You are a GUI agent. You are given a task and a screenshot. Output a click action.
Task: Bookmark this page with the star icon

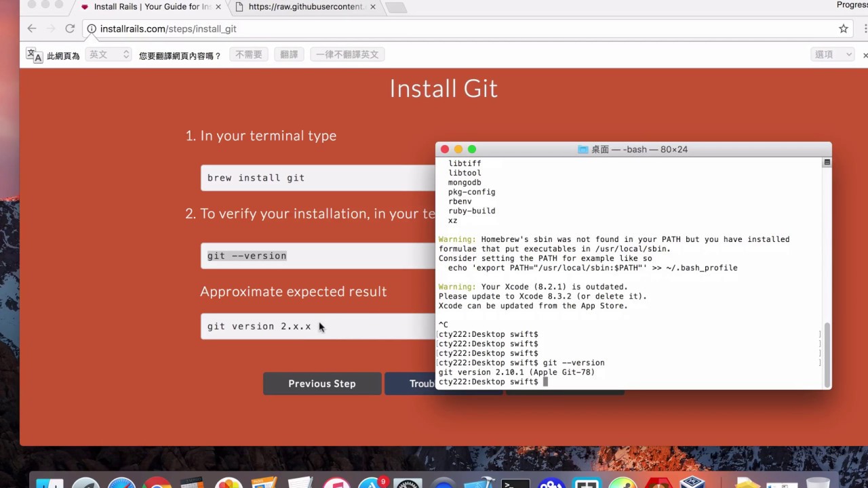click(x=844, y=28)
